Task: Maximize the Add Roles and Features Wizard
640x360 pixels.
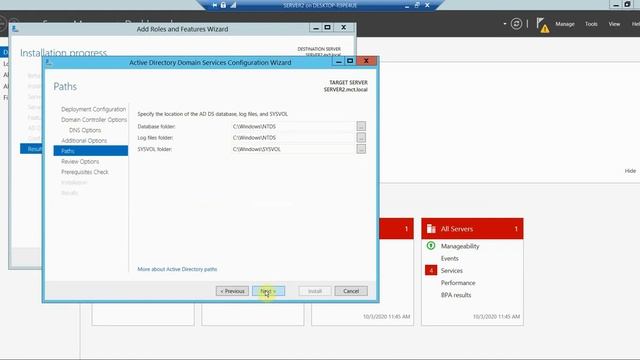Action: click(327, 27)
